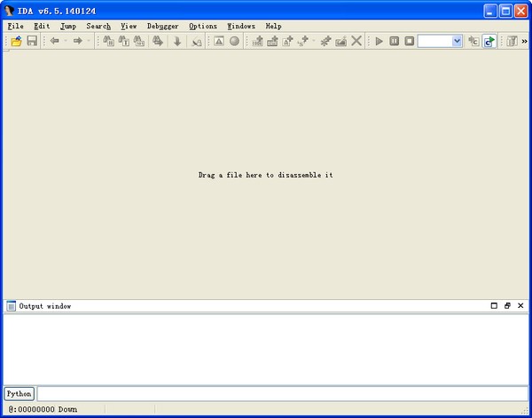Close the Output window panel
The image size is (532, 418).
(x=520, y=305)
